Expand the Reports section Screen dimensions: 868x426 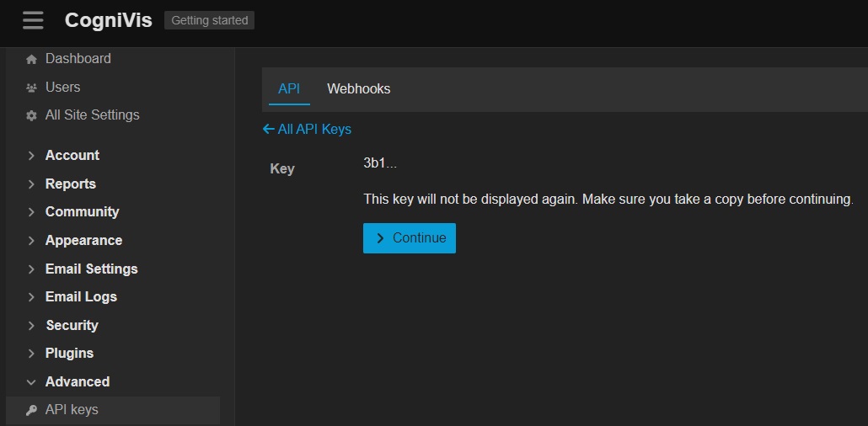tap(70, 184)
